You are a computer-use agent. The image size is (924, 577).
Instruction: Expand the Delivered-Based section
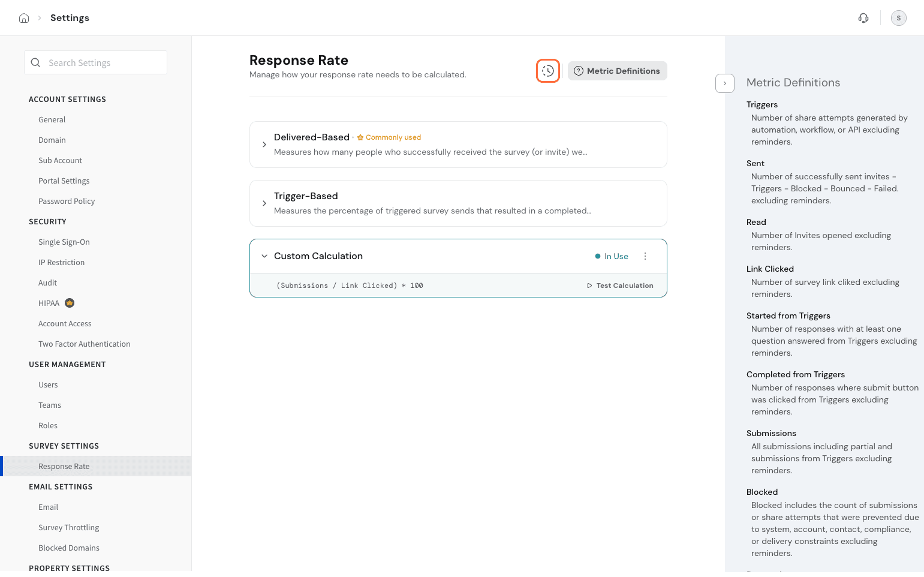click(264, 145)
